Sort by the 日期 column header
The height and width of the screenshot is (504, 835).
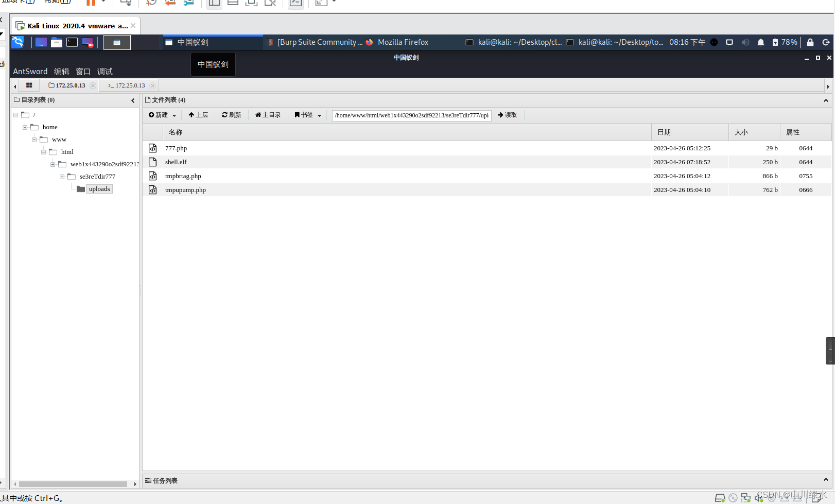[690, 132]
